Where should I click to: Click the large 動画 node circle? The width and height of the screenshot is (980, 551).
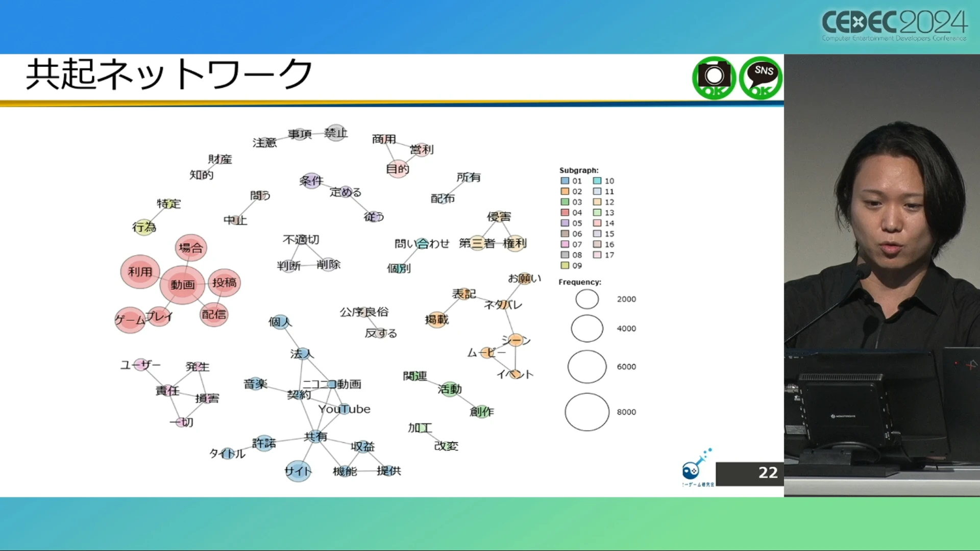(182, 285)
